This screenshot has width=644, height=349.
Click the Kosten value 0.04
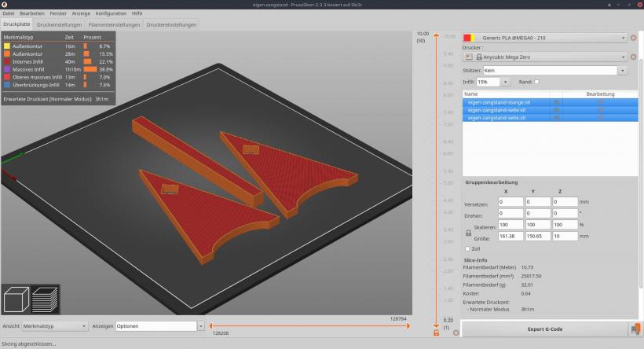click(525, 293)
